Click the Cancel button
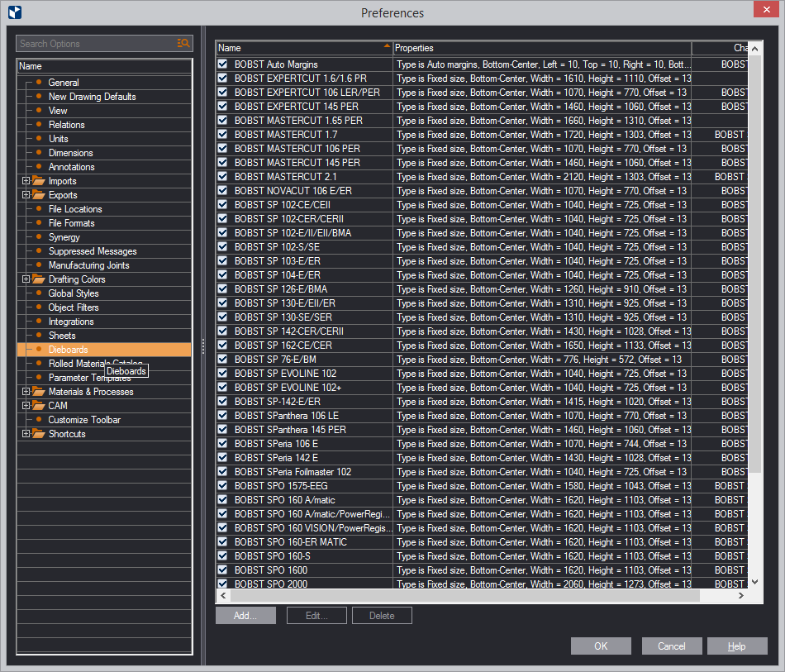This screenshot has width=785, height=672. [672, 646]
